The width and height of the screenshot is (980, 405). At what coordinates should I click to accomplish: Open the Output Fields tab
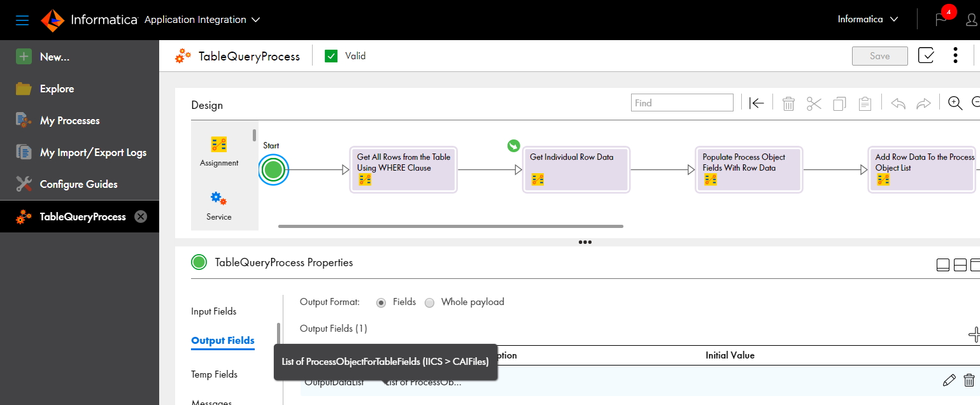[223, 341]
